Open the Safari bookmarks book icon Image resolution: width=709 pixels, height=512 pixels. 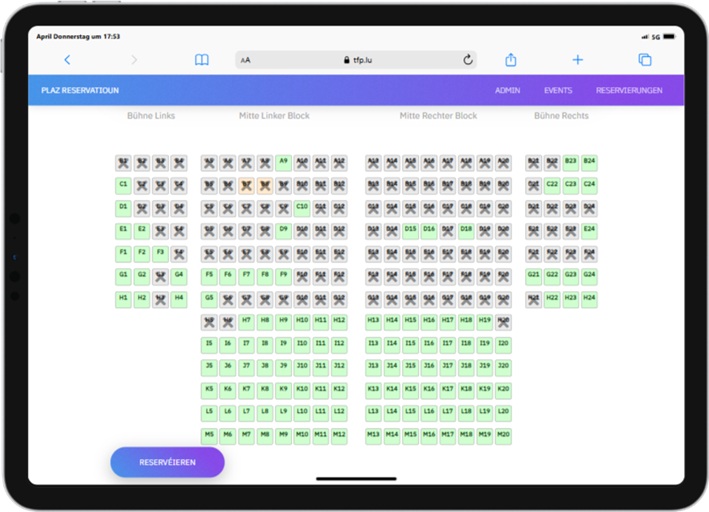coord(202,60)
